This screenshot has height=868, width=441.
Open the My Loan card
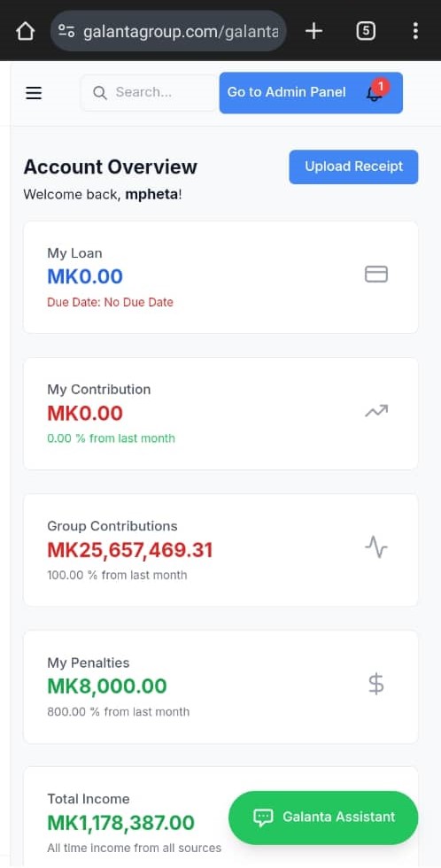(x=220, y=277)
